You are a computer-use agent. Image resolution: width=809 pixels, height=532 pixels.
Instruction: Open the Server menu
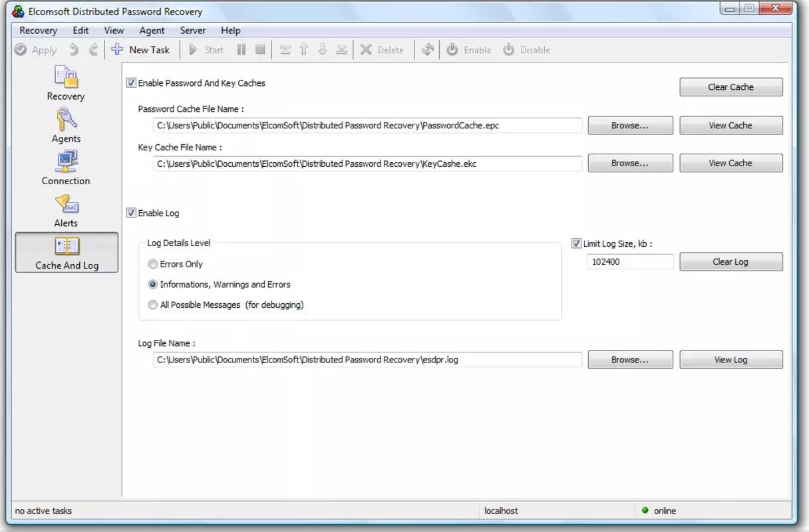pyautogui.click(x=193, y=31)
